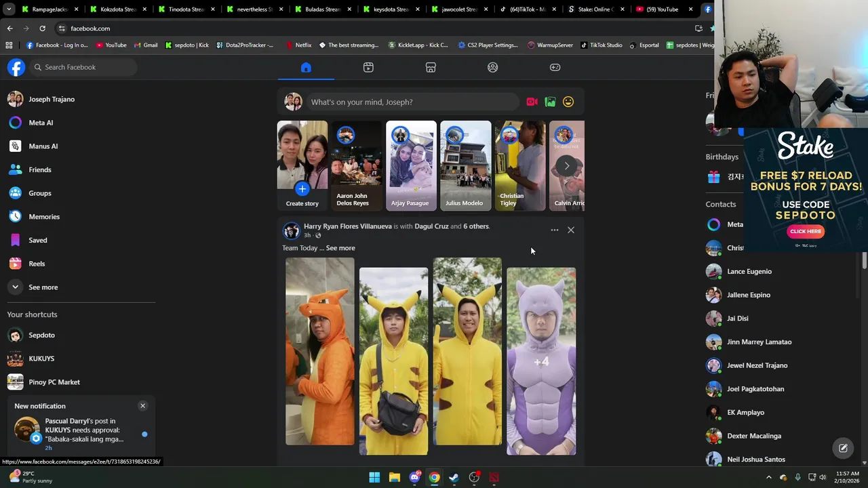
Task: View Aaron John Delos Reyes story
Action: pyautogui.click(x=357, y=165)
